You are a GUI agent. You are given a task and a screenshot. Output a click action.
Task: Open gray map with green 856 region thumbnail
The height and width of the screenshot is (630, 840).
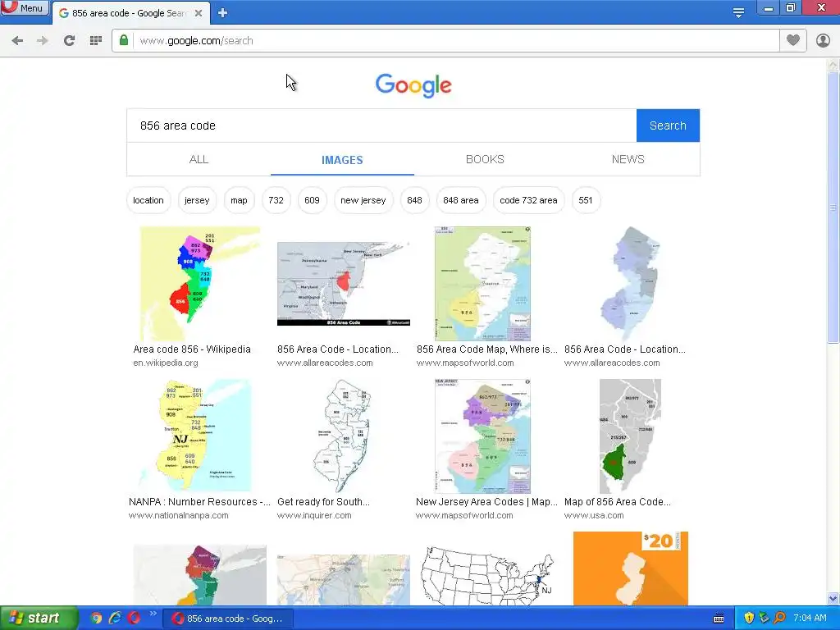tap(630, 436)
